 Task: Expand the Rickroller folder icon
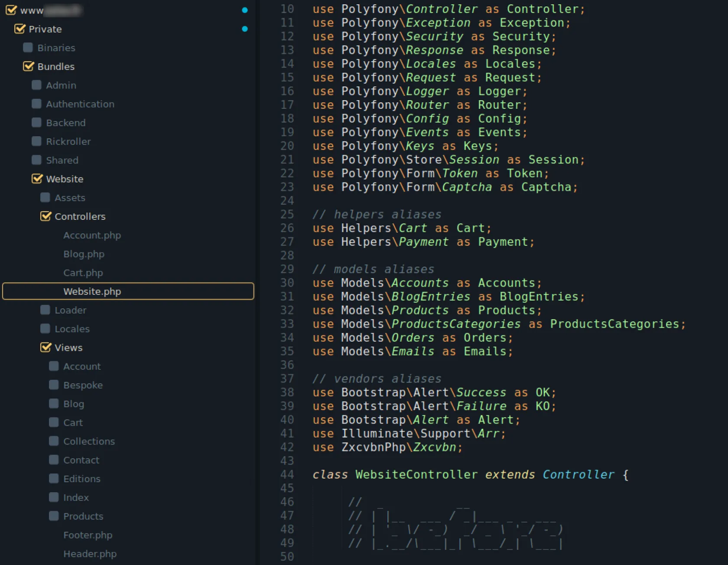37,141
